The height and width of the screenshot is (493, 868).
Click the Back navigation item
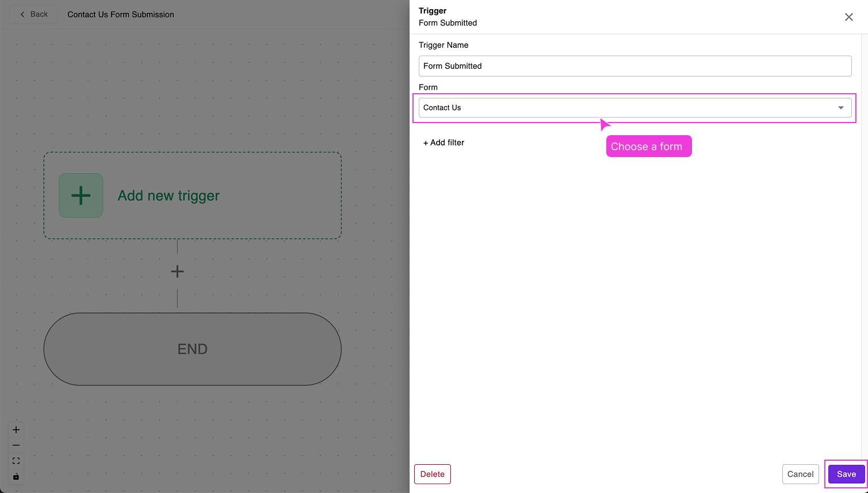click(33, 14)
